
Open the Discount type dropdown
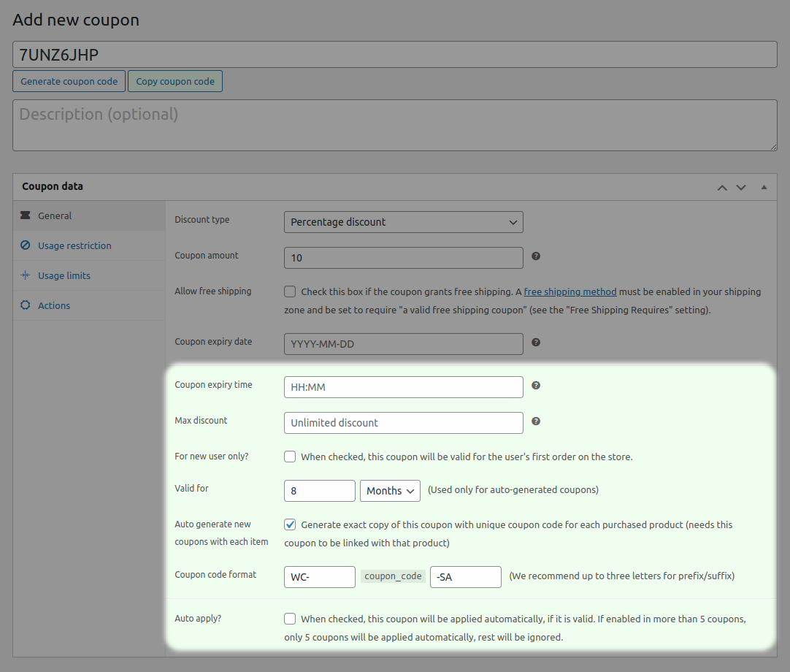click(x=403, y=222)
